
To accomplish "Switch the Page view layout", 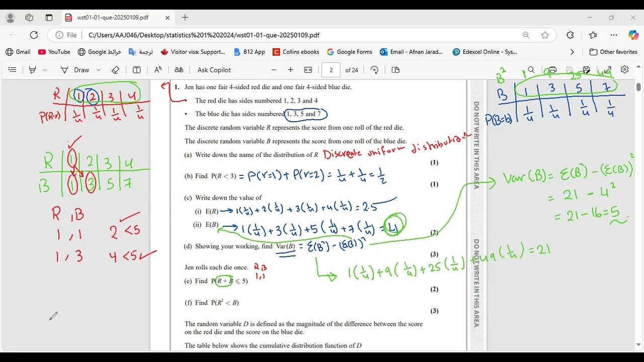I will tap(395, 70).
